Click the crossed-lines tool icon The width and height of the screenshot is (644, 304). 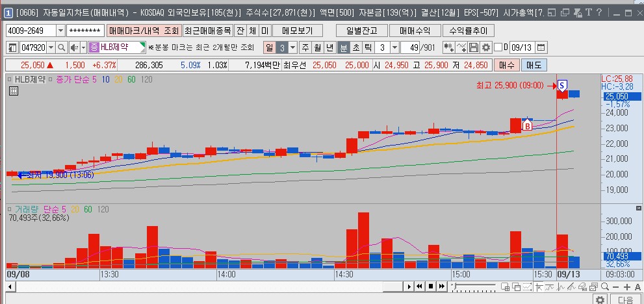(x=461, y=47)
